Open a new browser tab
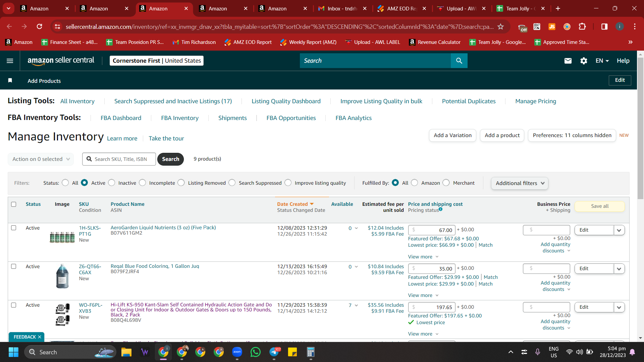 pyautogui.click(x=558, y=8)
